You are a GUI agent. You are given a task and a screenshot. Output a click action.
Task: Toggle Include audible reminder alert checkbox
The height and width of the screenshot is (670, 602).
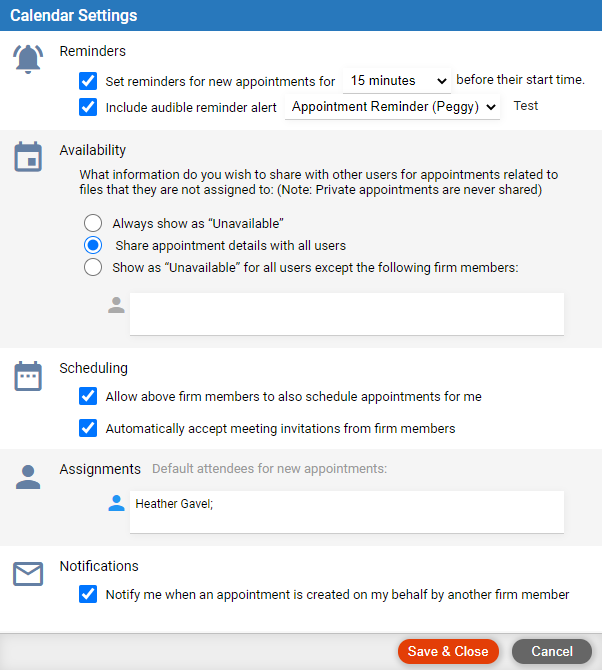coord(88,107)
